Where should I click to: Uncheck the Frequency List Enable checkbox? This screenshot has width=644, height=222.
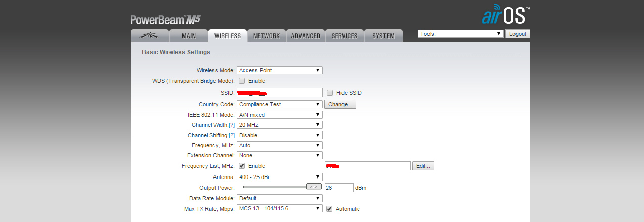[242, 166]
